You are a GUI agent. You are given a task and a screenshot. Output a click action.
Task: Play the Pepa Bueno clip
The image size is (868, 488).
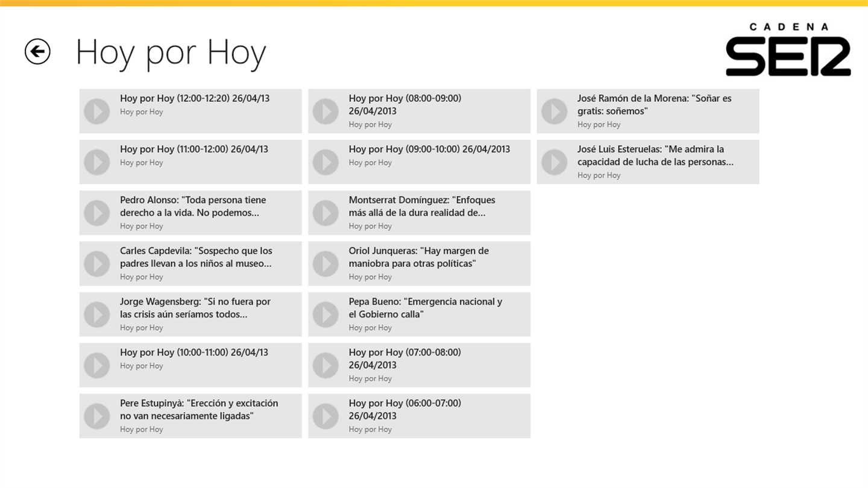[325, 314]
